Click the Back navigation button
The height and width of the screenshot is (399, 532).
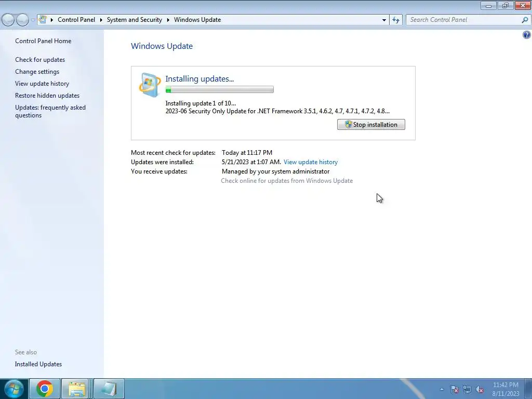coord(8,20)
